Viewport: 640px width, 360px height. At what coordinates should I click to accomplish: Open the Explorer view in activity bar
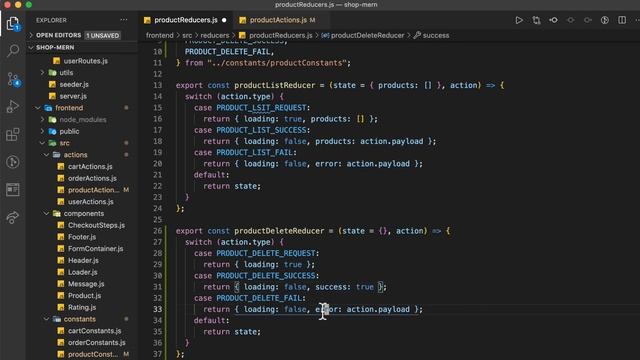pyautogui.click(x=13, y=24)
